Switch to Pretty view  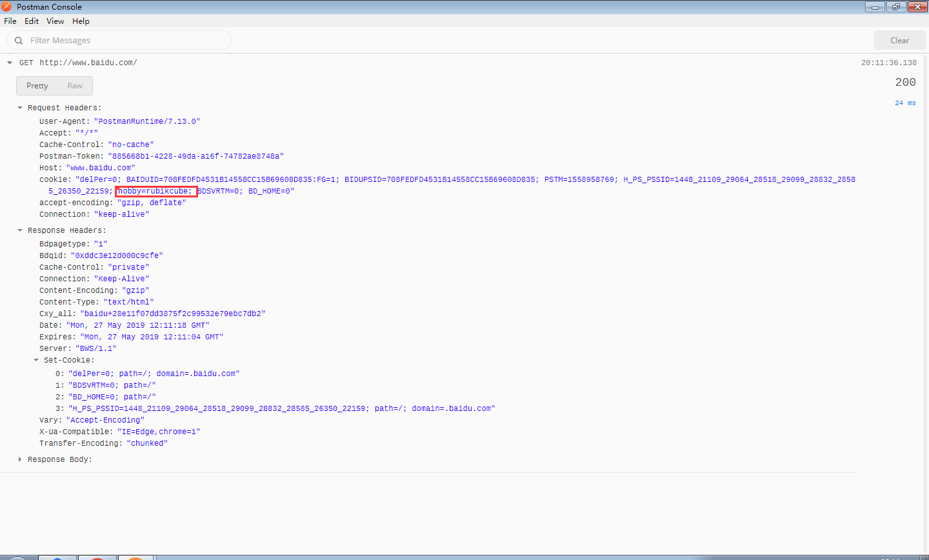click(37, 86)
